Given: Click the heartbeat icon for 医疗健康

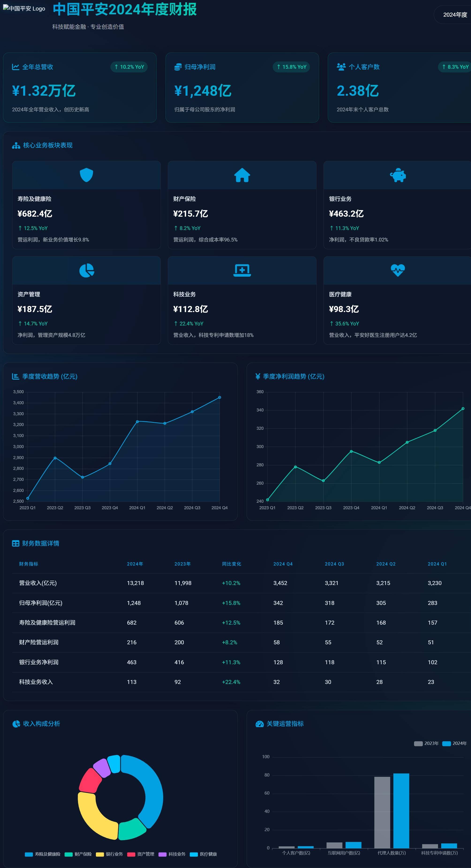Looking at the screenshot, I should [x=398, y=270].
